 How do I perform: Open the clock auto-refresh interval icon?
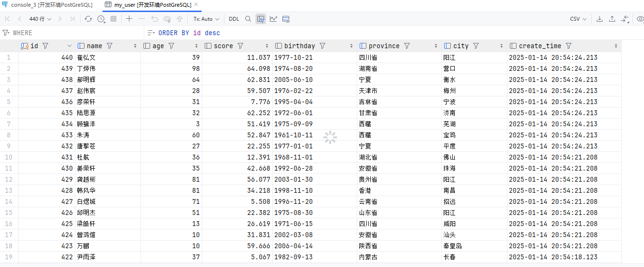(x=101, y=19)
